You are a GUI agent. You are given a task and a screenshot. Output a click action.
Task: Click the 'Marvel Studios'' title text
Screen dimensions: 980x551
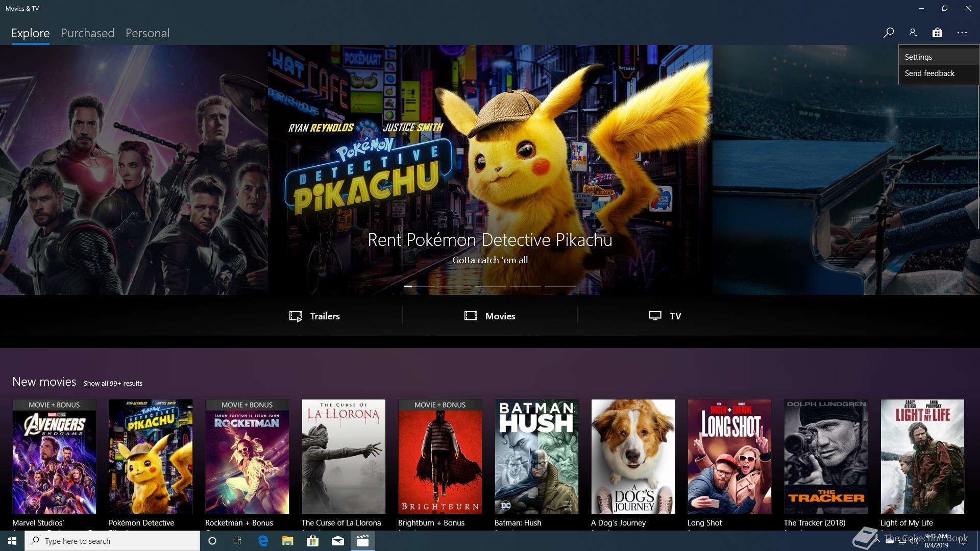coord(38,523)
